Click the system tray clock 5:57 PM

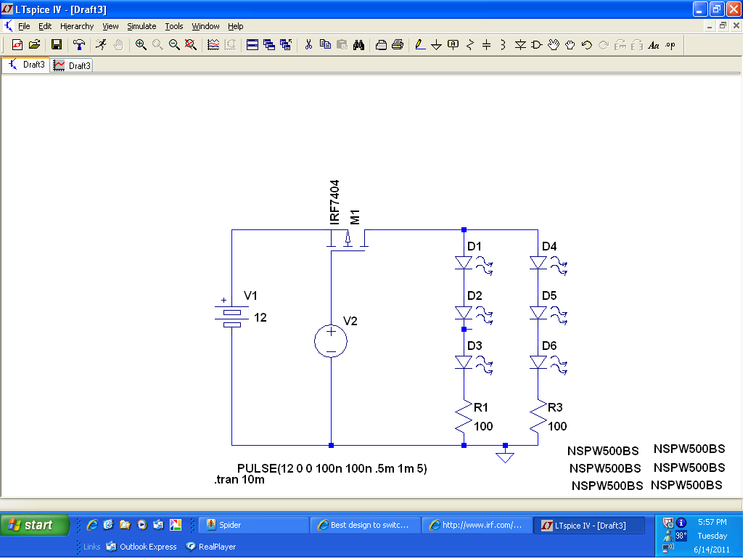click(712, 522)
